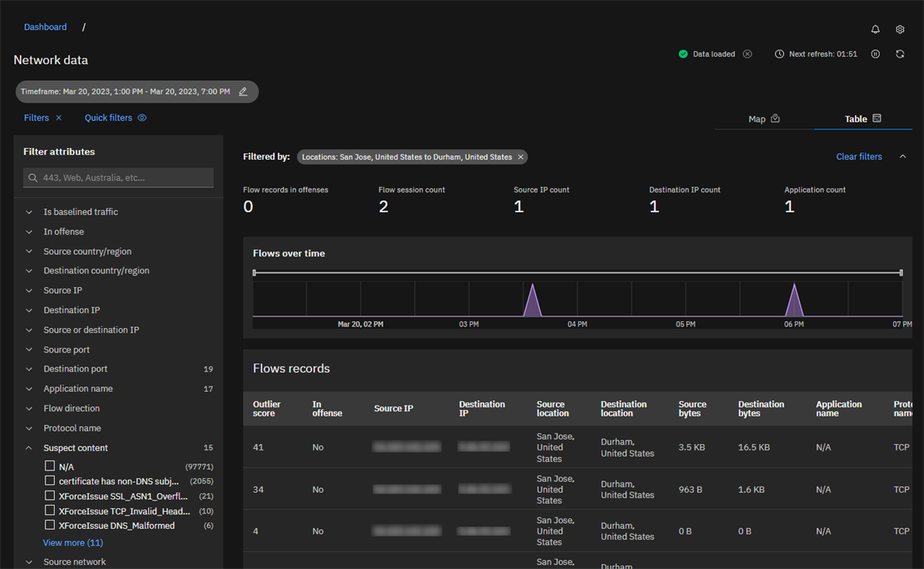Collapse the Filtered by bar with the chevron
The image size is (924, 569).
point(901,156)
